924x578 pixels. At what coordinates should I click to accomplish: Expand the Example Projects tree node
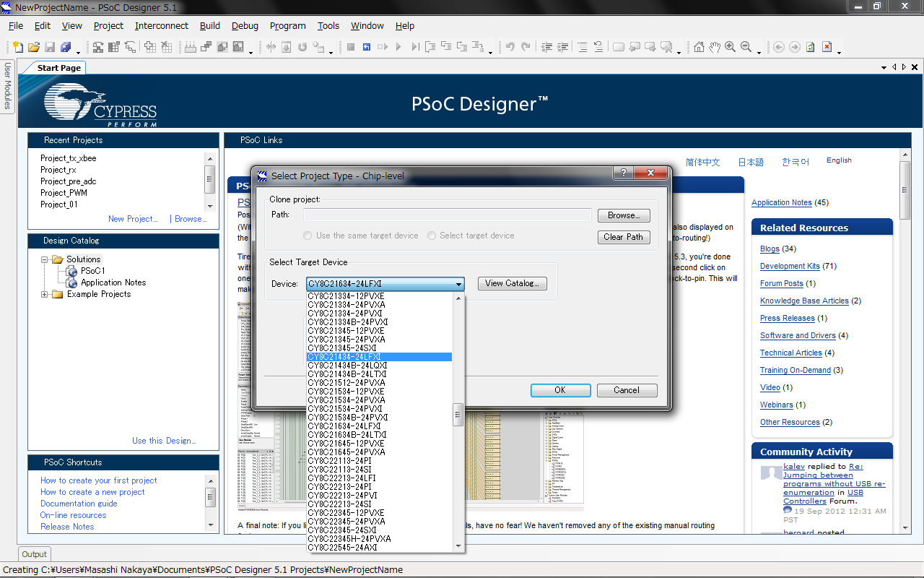click(x=45, y=294)
